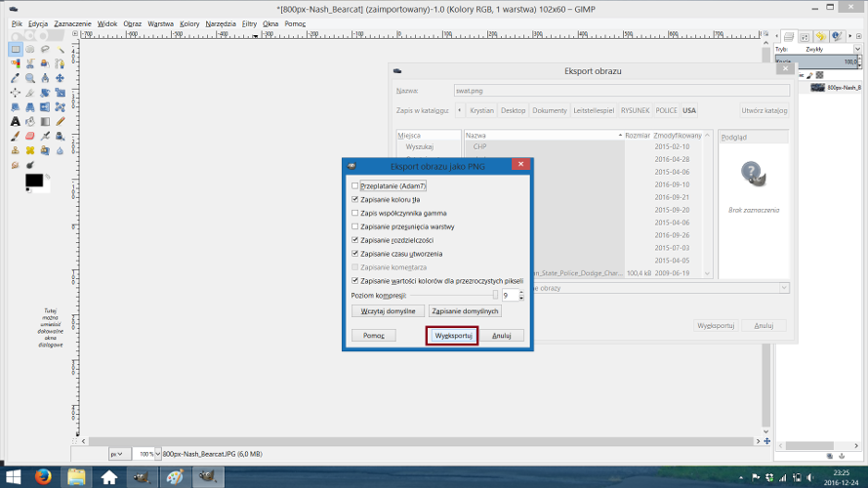
Task: Select the Dodge/Burn tool
Action: click(x=30, y=165)
